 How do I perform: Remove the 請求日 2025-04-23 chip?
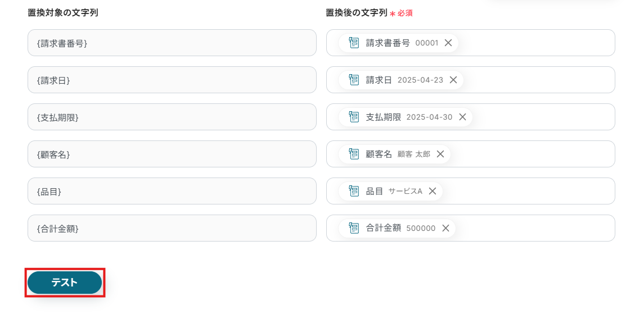pos(453,80)
